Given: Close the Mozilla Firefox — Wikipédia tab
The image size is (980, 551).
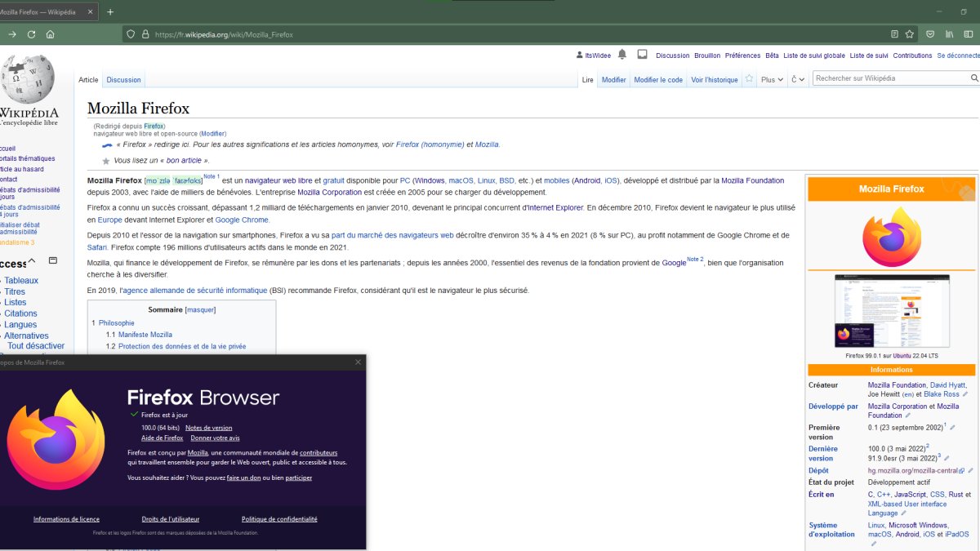Looking at the screenshot, I should click(x=89, y=12).
